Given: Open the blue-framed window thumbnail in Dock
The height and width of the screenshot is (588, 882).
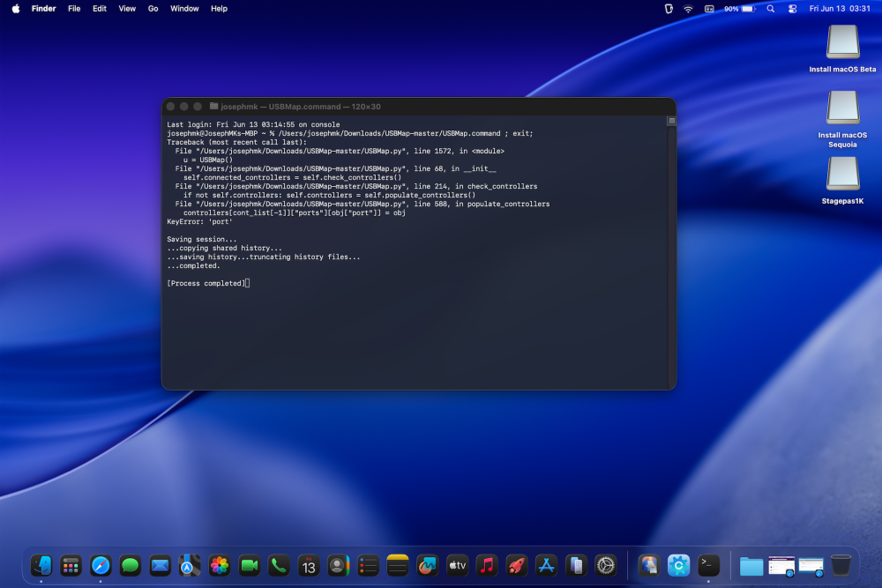Looking at the screenshot, I should tap(811, 567).
